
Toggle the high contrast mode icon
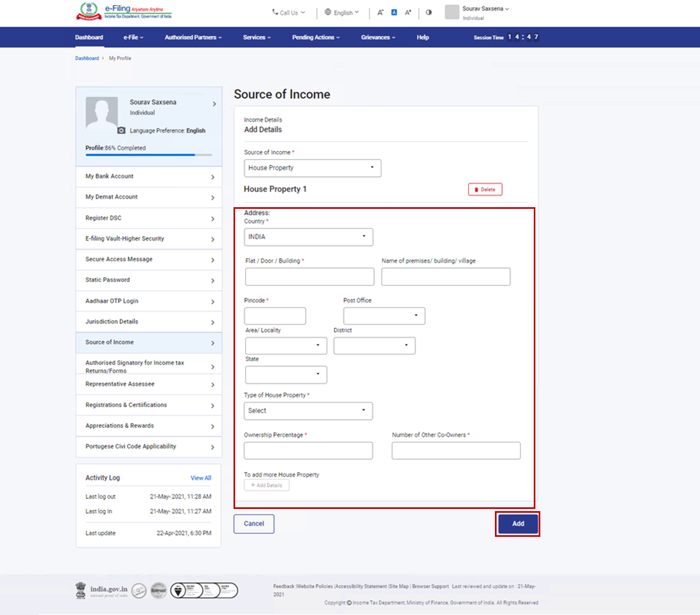pos(429,12)
